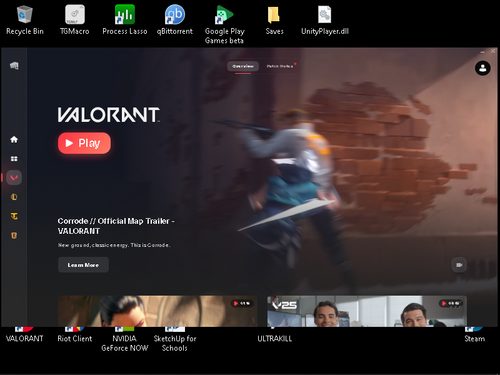
Task: Click the Learn More button
Action: pyautogui.click(x=83, y=265)
